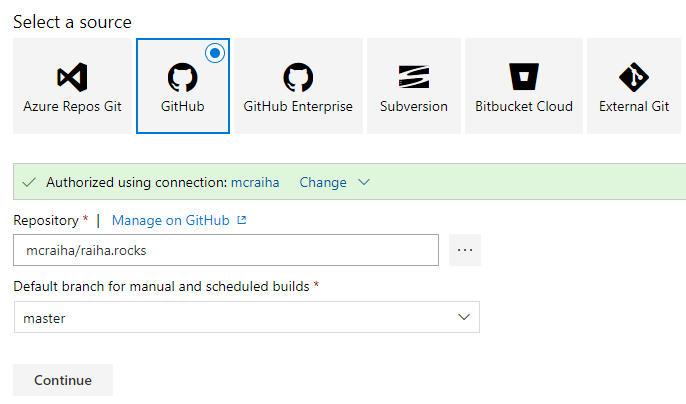Image resolution: width=686 pixels, height=404 pixels.
Task: Click the green authorized checkmark icon
Action: pyautogui.click(x=29, y=182)
